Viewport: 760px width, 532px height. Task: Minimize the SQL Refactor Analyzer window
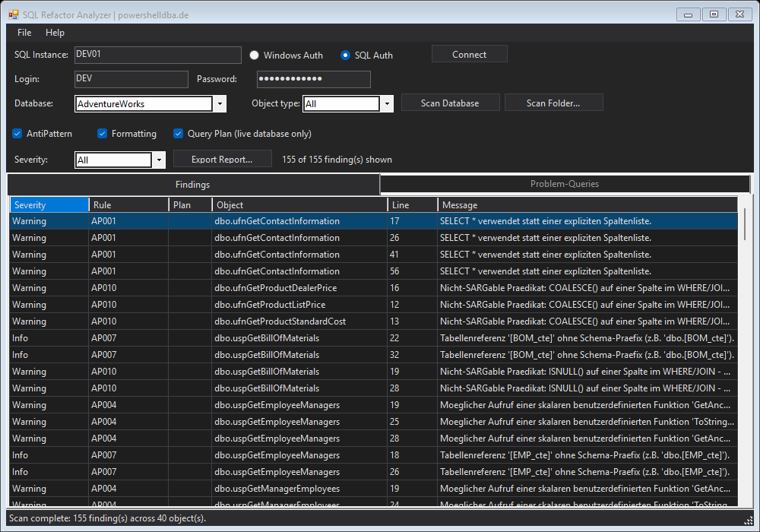click(x=689, y=14)
